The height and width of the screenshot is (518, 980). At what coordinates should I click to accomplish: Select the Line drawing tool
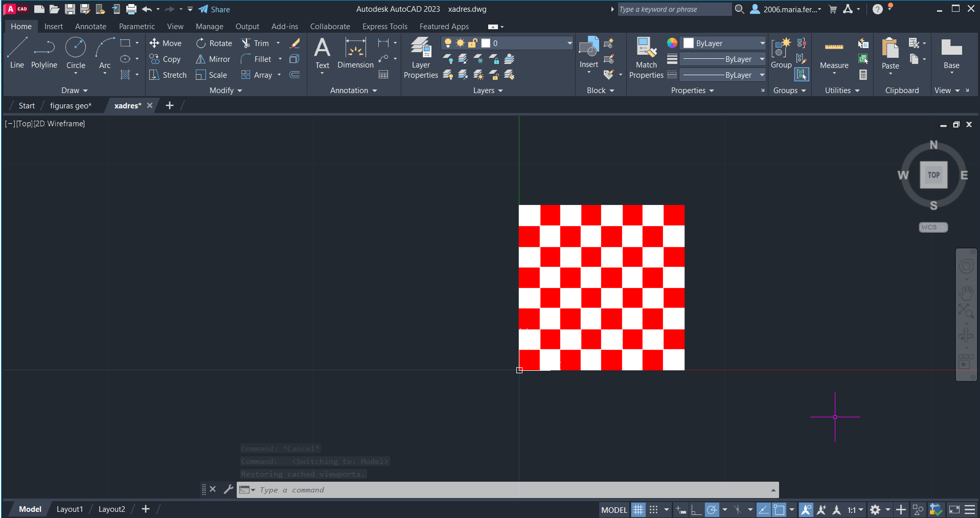(x=17, y=53)
